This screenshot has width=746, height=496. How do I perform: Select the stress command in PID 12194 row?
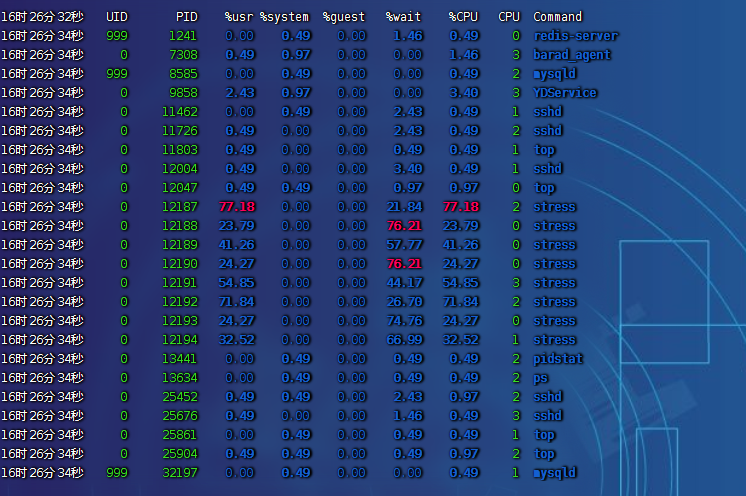click(x=554, y=340)
